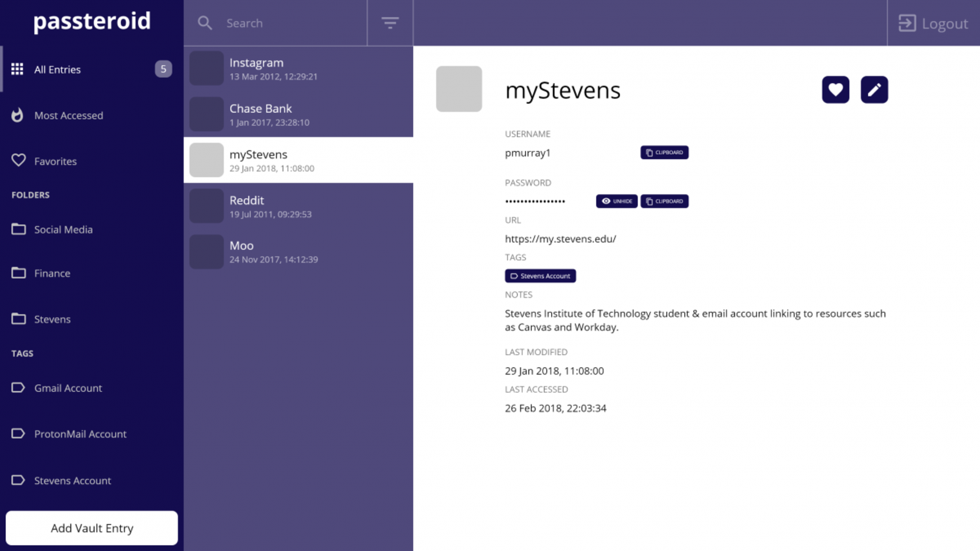980x551 pixels.
Task: Click the search magnifier icon
Action: 205,23
